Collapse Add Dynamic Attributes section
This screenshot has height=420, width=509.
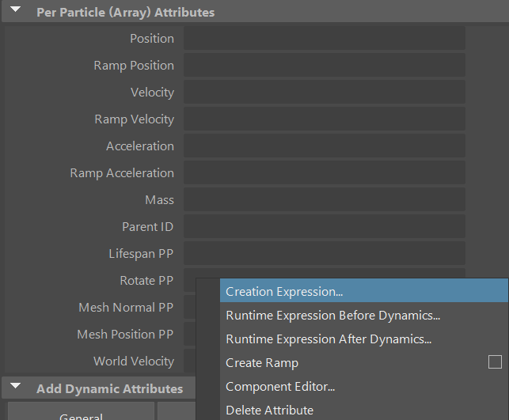pyautogui.click(x=16, y=388)
